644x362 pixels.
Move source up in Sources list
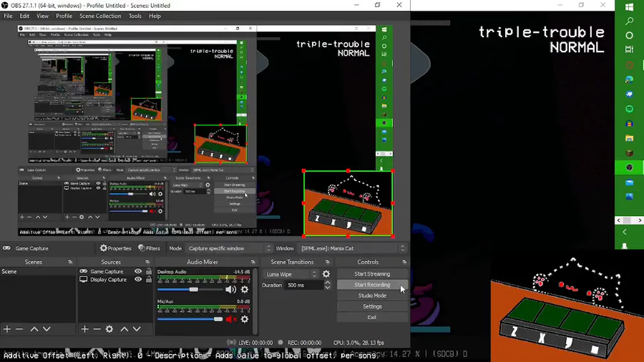point(125,329)
